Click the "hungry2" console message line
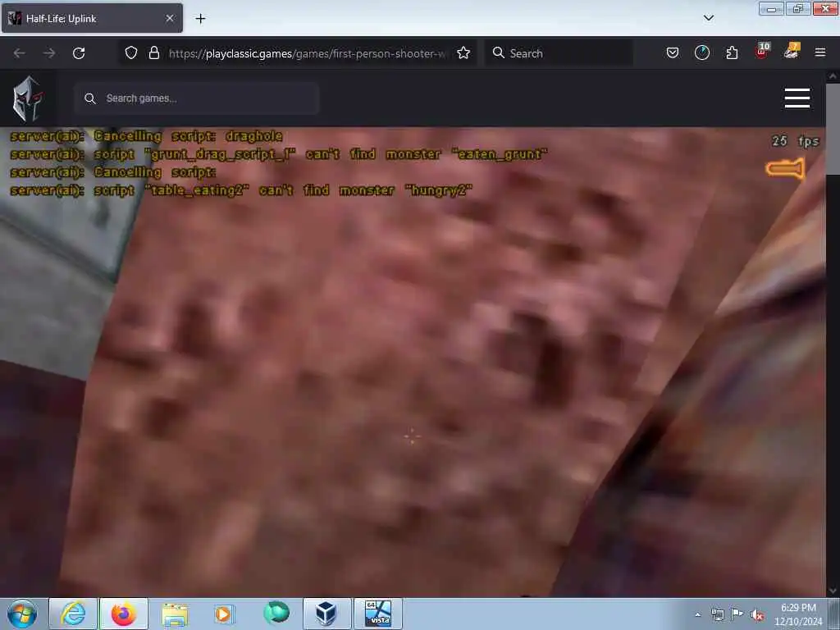840x630 pixels. tap(241, 190)
